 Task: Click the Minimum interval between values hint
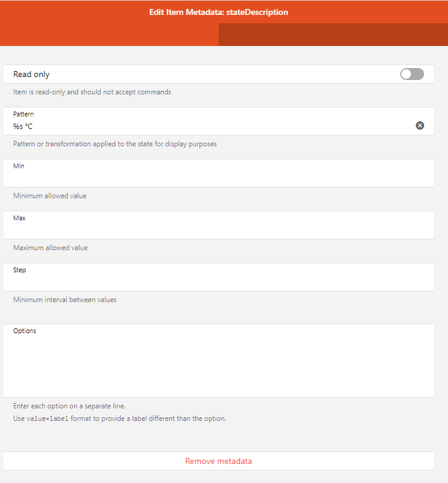(x=65, y=300)
